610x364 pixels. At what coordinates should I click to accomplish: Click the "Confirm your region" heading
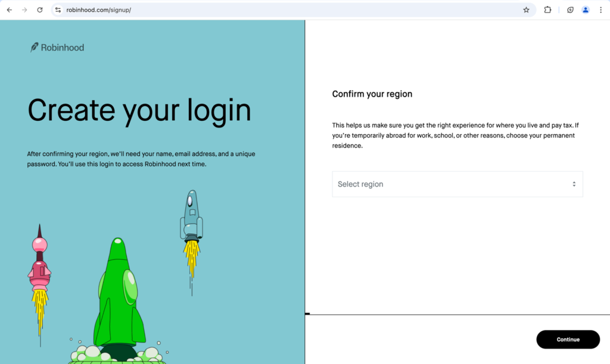[x=372, y=94]
